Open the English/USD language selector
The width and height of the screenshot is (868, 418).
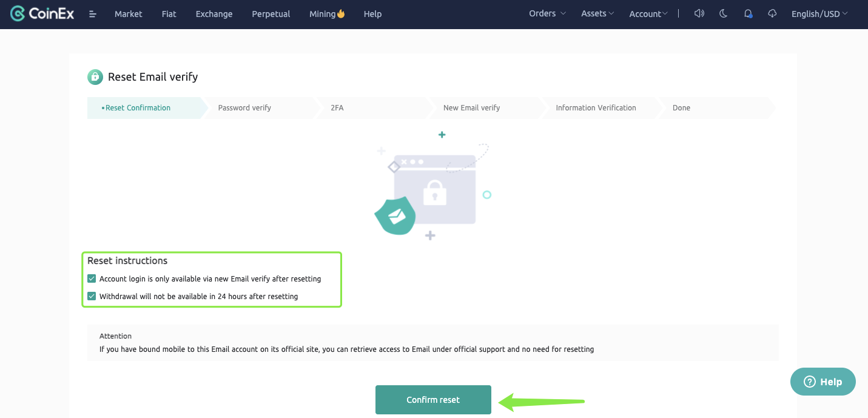click(819, 14)
